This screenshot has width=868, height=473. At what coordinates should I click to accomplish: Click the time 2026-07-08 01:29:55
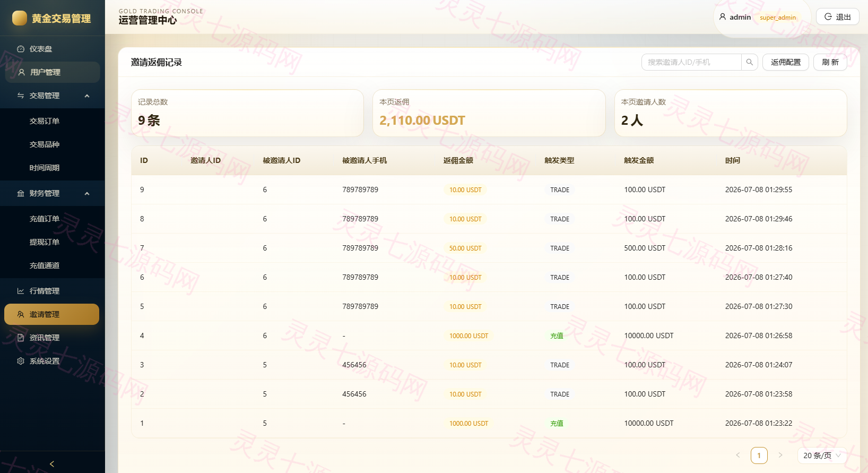click(x=759, y=190)
